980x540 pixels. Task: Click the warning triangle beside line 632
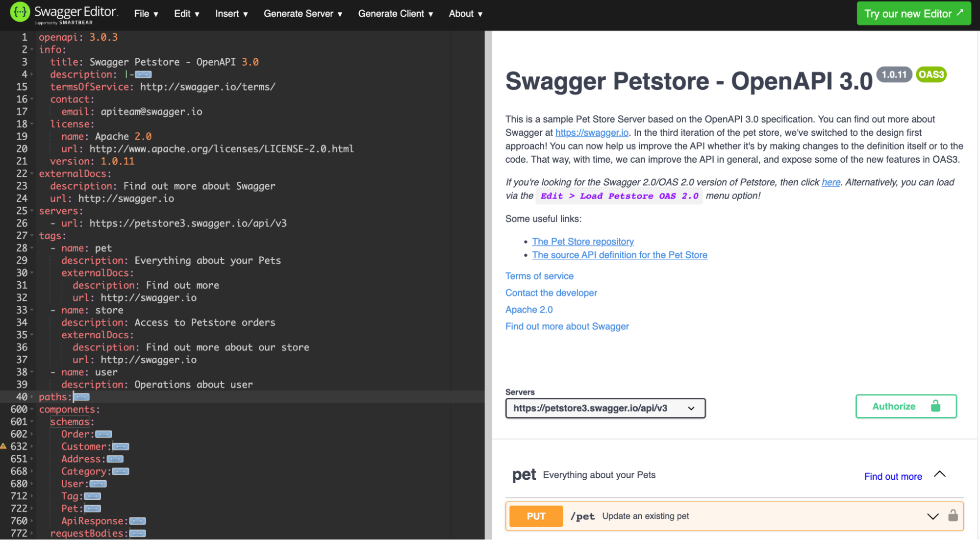pos(4,446)
